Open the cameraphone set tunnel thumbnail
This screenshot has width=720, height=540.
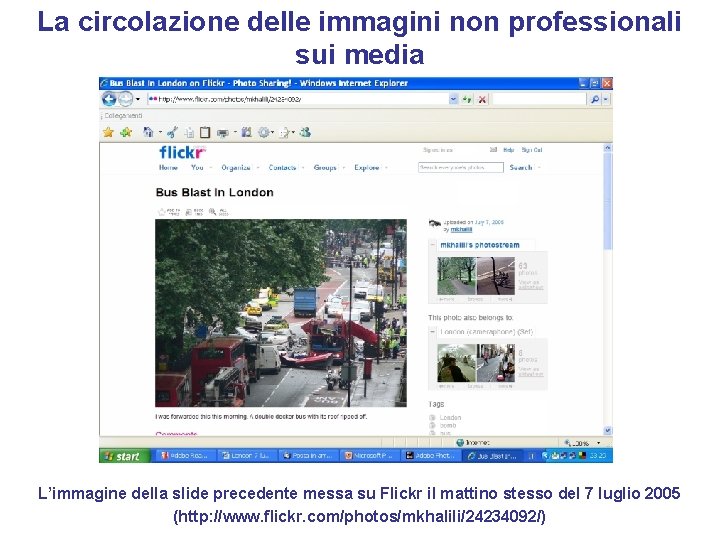click(456, 363)
